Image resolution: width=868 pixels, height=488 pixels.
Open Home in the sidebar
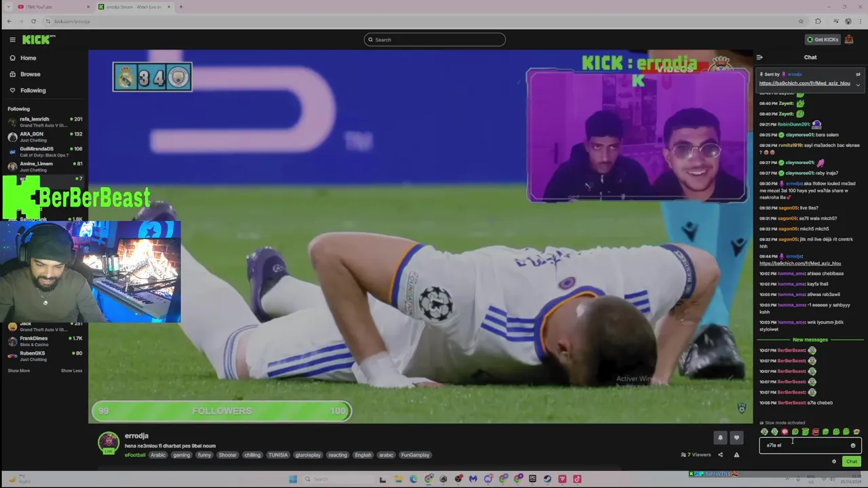(x=28, y=58)
